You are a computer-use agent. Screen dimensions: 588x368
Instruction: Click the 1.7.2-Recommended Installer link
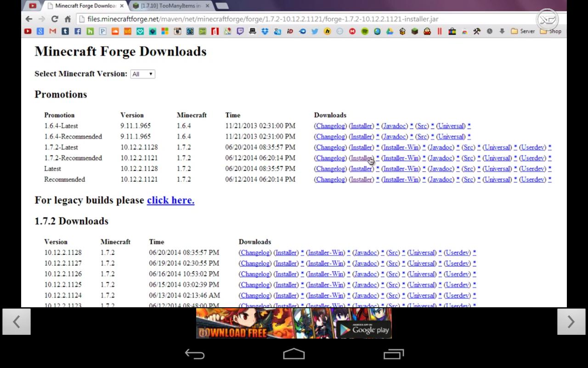[362, 158]
